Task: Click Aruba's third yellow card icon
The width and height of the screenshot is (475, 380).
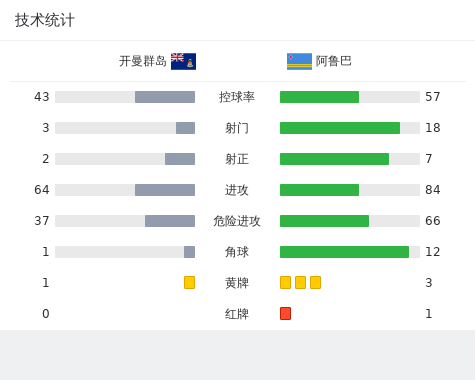Action: 315,282
